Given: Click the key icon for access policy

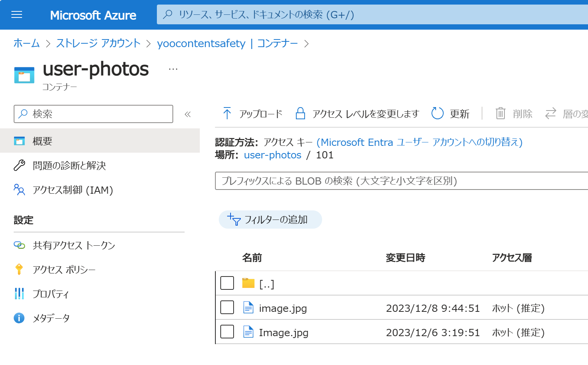Looking at the screenshot, I should (x=19, y=269).
